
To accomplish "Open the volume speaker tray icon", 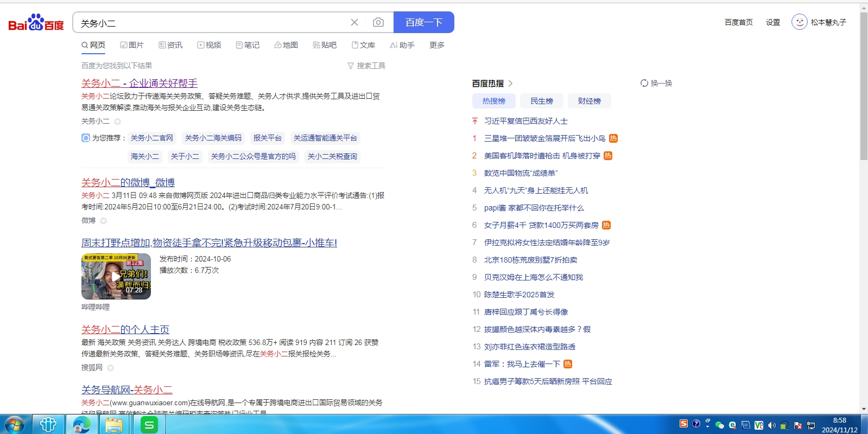I will (771, 425).
